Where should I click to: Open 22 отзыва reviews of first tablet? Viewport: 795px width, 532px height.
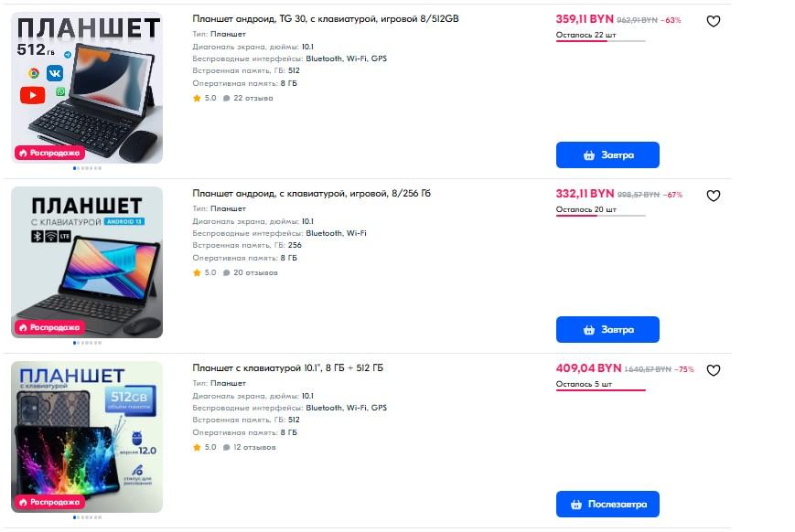tap(252, 98)
